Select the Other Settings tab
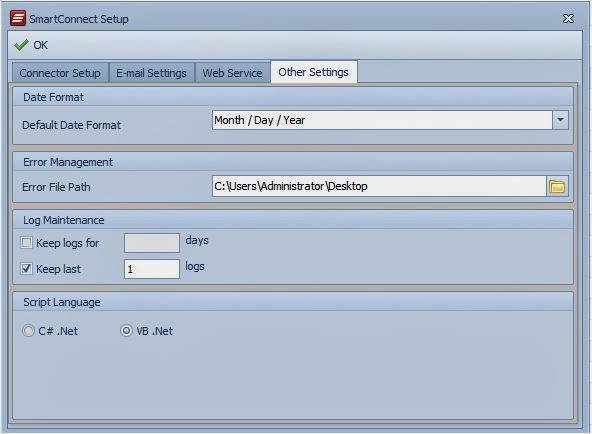Image resolution: width=592 pixels, height=434 pixels. click(313, 72)
